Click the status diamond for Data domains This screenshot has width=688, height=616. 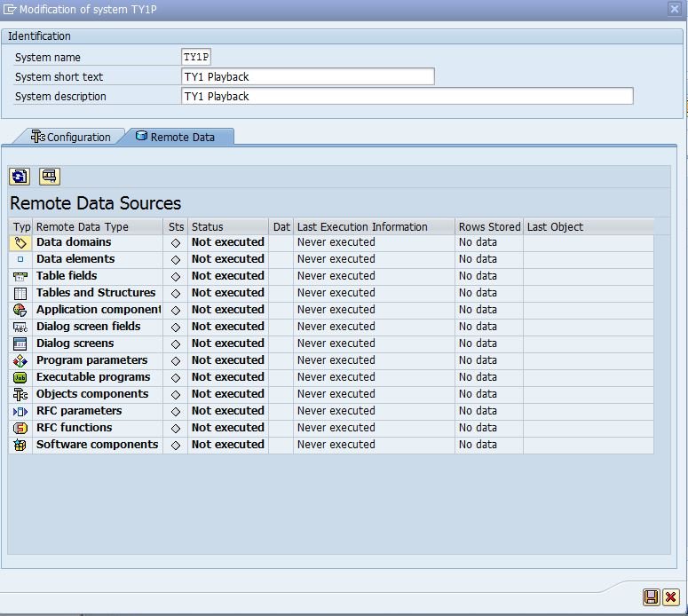click(x=176, y=242)
